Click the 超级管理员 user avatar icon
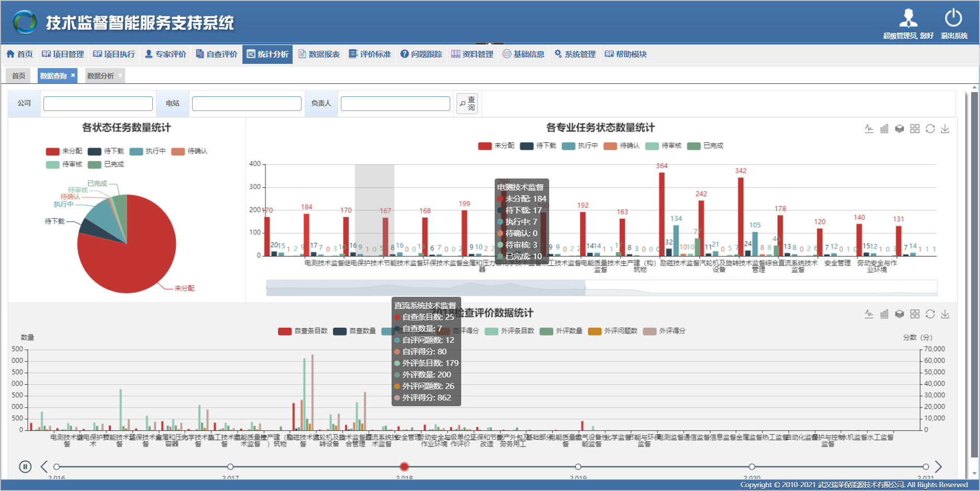Image resolution: width=980 pixels, height=491 pixels. (x=908, y=18)
